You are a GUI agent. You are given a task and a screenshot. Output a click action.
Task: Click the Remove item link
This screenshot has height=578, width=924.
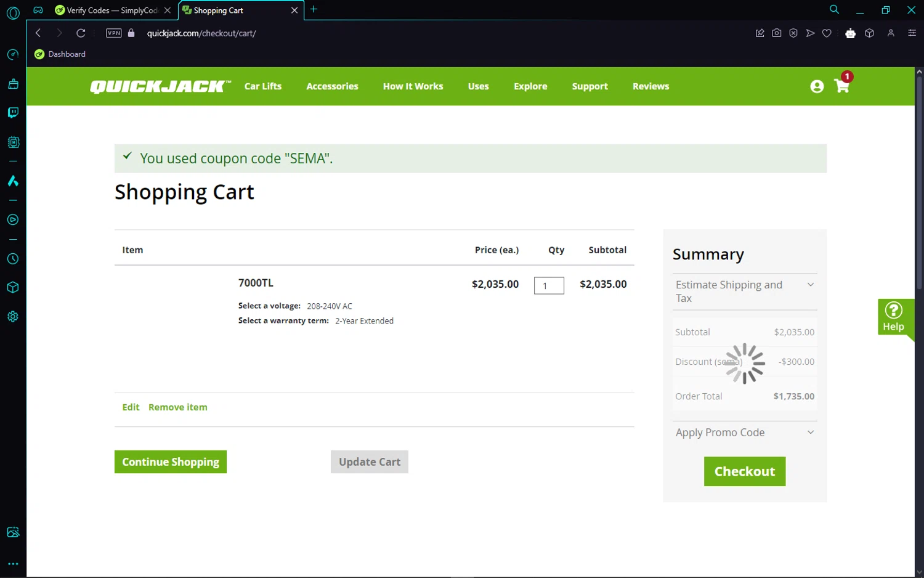(178, 407)
